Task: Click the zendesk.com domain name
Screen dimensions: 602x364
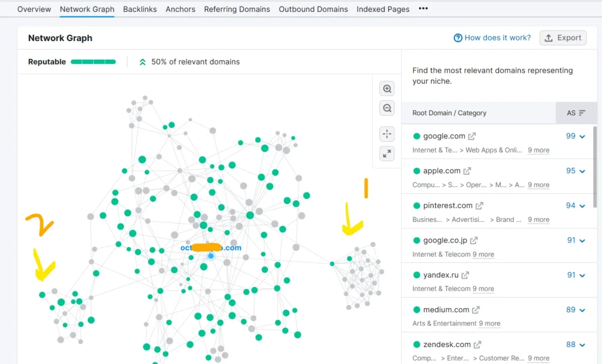Action: 447,345
